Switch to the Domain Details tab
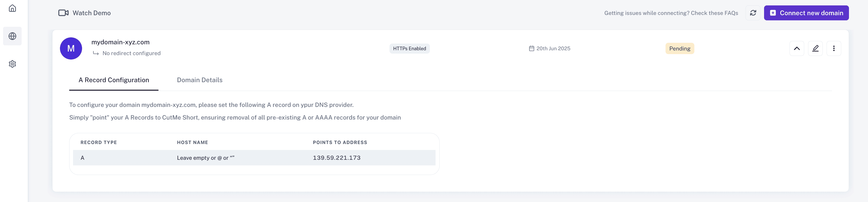Image resolution: width=868 pixels, height=202 pixels. (x=199, y=80)
